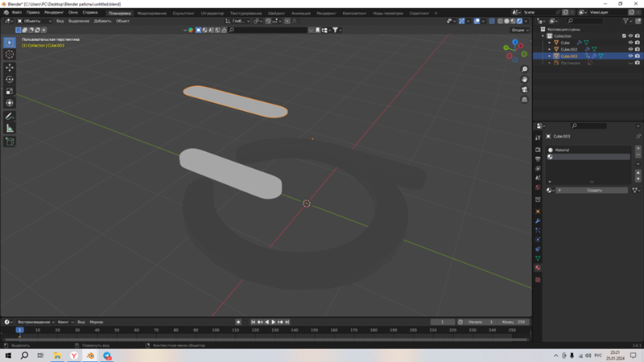This screenshot has height=362, width=644.
Task: Switch to UV-редактор workspace tab
Action: coord(213,13)
